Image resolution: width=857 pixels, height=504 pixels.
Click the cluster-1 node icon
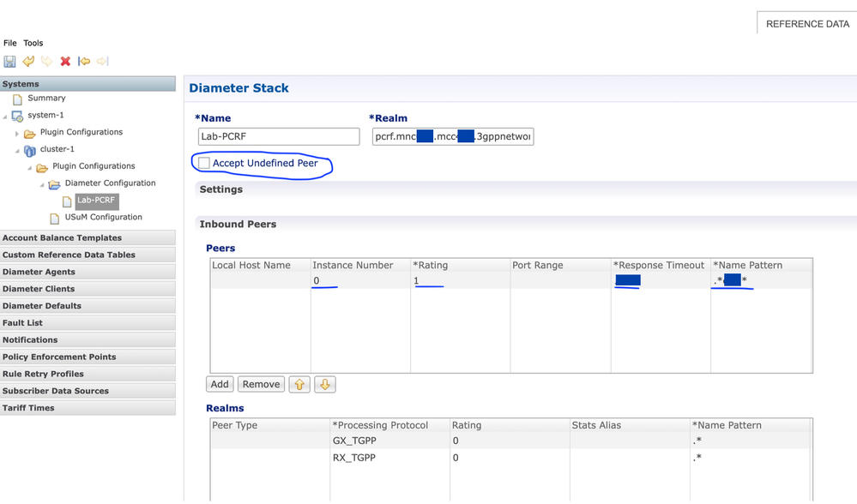pyautogui.click(x=29, y=150)
